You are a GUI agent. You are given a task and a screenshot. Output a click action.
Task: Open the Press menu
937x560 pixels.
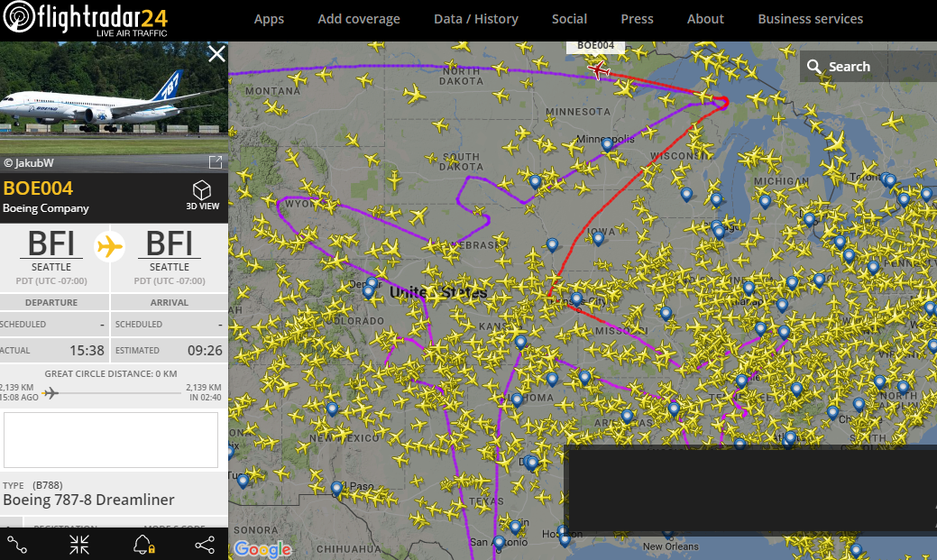tap(637, 19)
